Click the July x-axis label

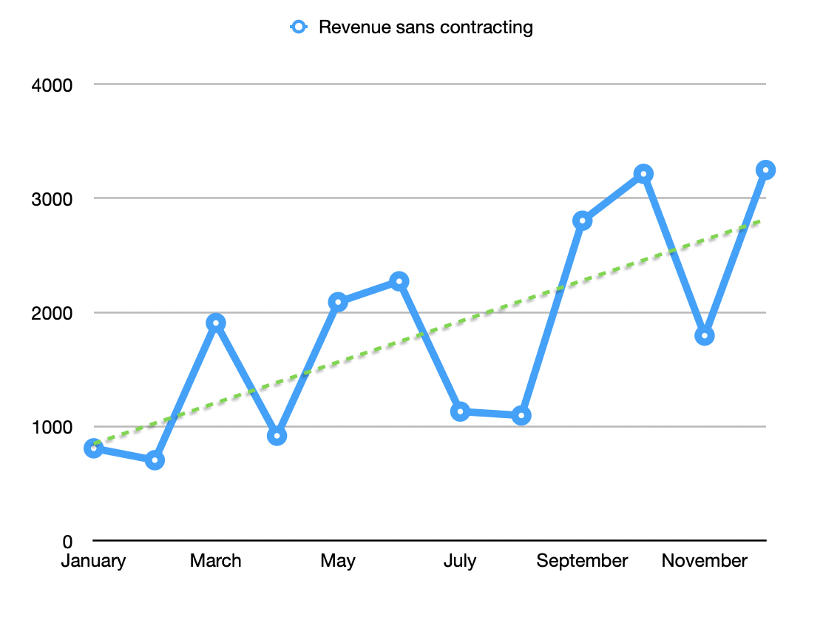tap(460, 561)
